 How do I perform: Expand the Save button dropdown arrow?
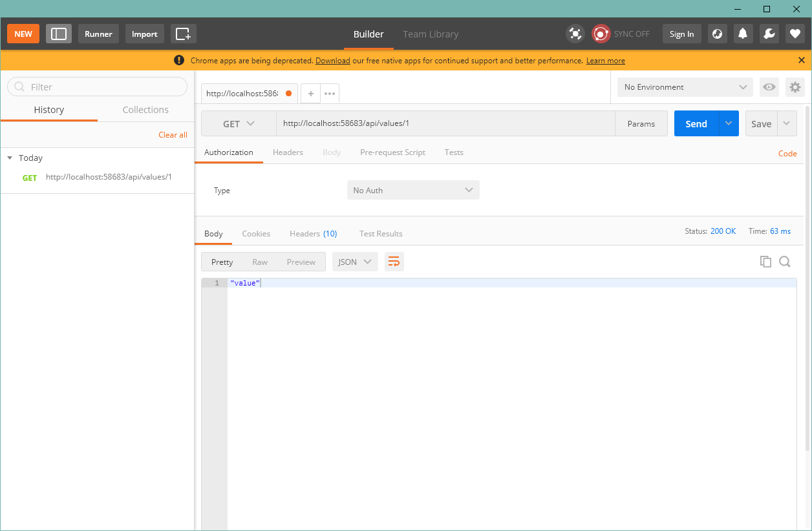pyautogui.click(x=787, y=123)
